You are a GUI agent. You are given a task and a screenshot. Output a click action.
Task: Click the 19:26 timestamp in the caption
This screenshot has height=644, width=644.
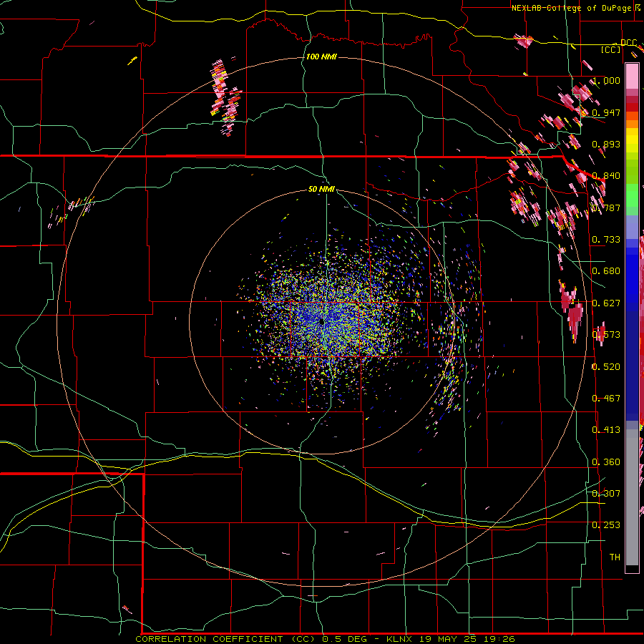coord(499,639)
